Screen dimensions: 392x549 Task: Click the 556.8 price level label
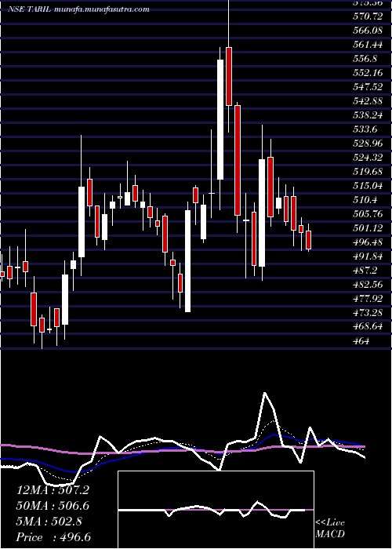pos(365,59)
